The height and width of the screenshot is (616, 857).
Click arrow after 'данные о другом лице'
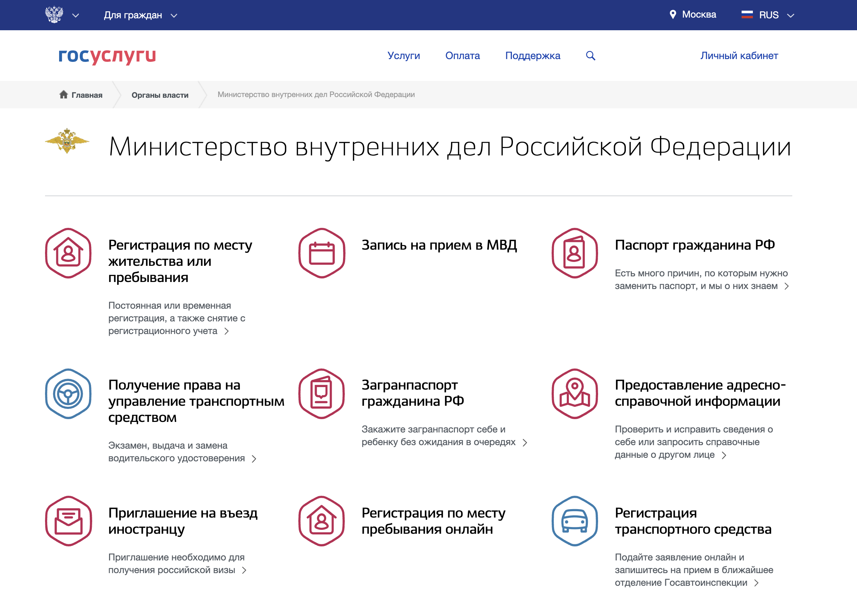pyautogui.click(x=724, y=455)
